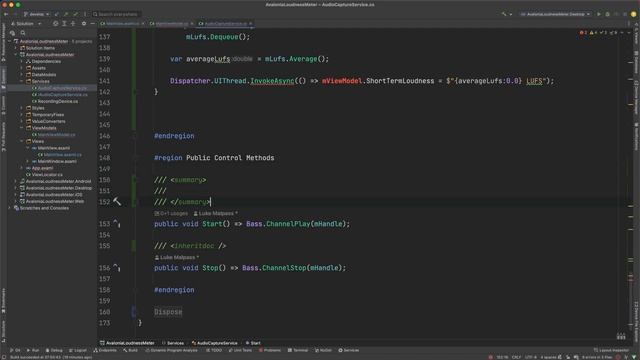
Task: Select Scratches and Consoles
Action: pos(41,208)
